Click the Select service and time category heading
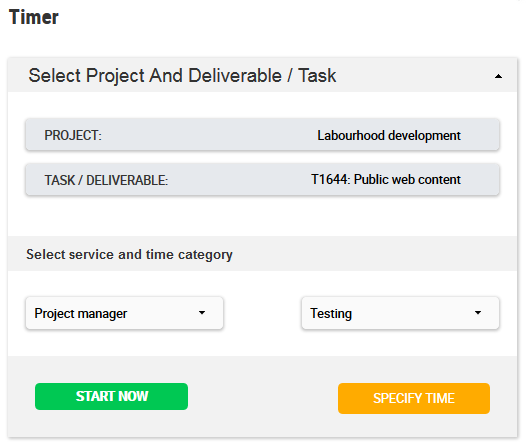The width and height of the screenshot is (526, 448). (129, 255)
